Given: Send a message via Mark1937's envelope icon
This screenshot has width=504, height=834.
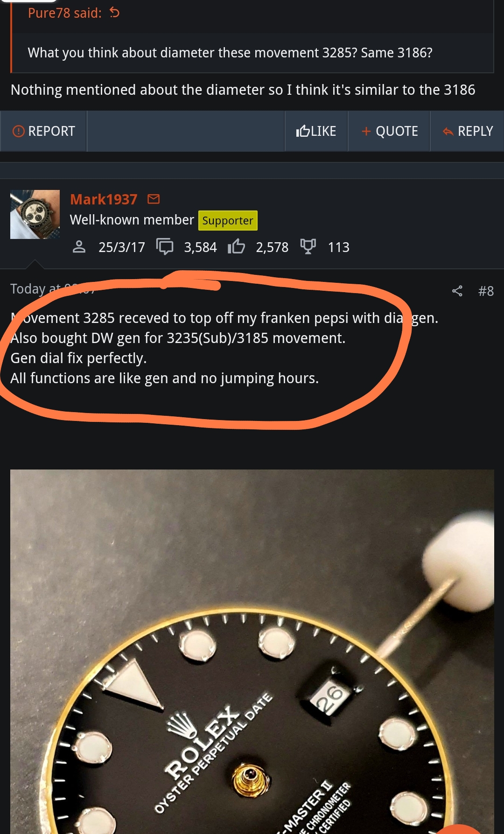Looking at the screenshot, I should coord(154,199).
